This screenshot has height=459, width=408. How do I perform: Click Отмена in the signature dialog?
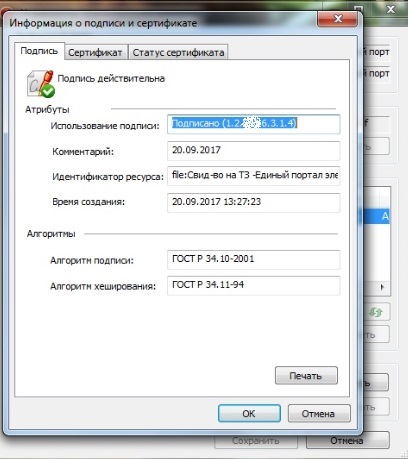pyautogui.click(x=319, y=413)
